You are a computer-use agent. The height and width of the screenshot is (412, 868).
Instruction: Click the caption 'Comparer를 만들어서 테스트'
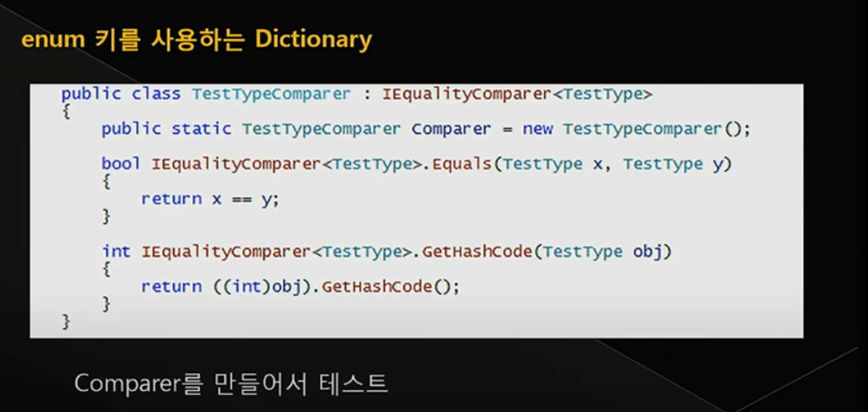tap(231, 384)
